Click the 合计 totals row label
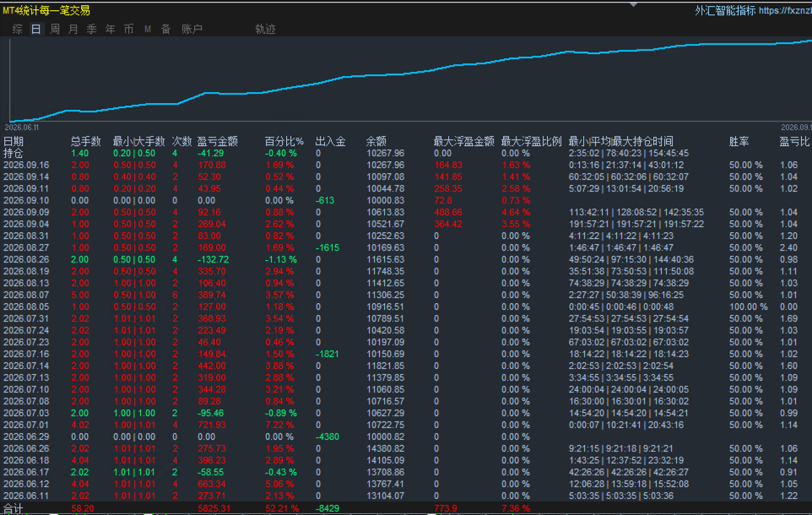This screenshot has width=812, height=515. pyautogui.click(x=14, y=508)
